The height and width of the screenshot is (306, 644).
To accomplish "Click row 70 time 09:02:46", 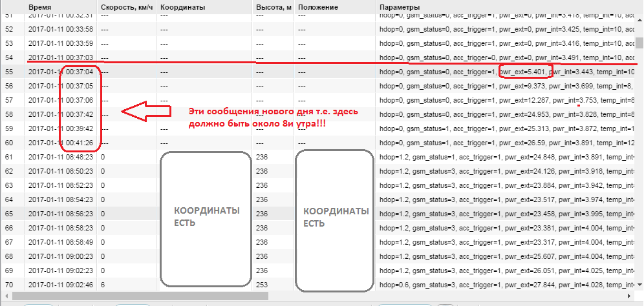I will click(x=63, y=285).
